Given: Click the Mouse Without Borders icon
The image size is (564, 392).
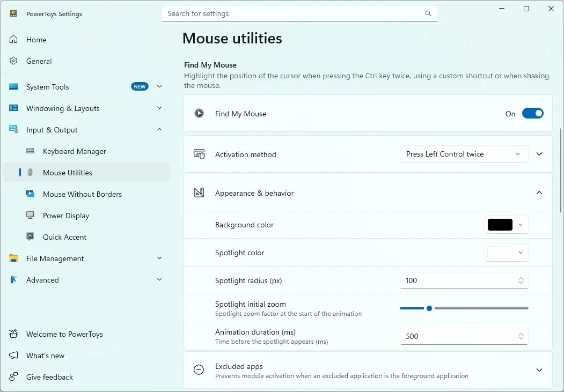Looking at the screenshot, I should (x=30, y=194).
